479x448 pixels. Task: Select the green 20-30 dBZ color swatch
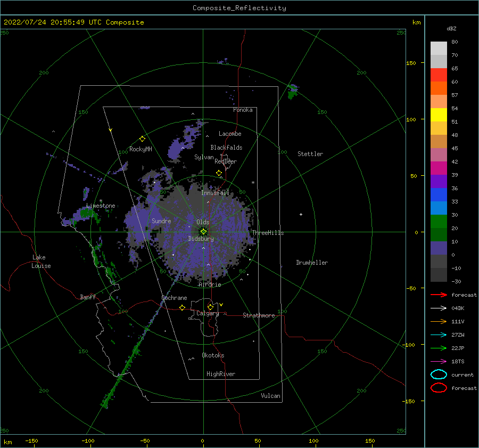tap(439, 222)
